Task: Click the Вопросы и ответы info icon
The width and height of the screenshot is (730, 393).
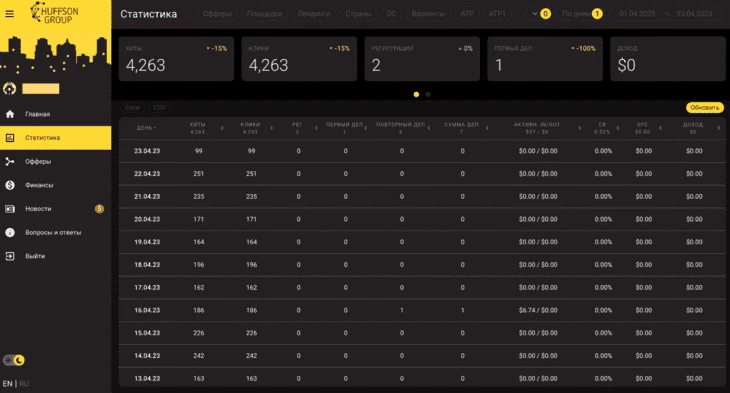Action: (x=10, y=232)
